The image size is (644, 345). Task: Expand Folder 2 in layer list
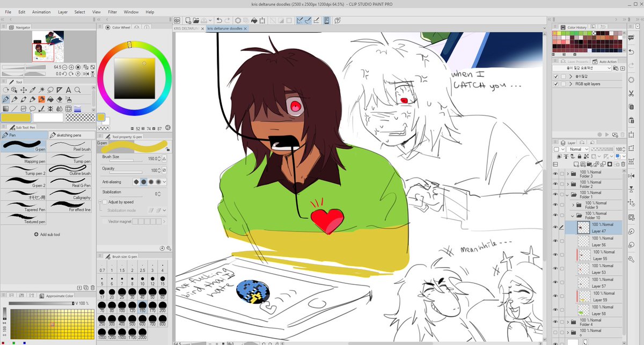[x=568, y=184]
